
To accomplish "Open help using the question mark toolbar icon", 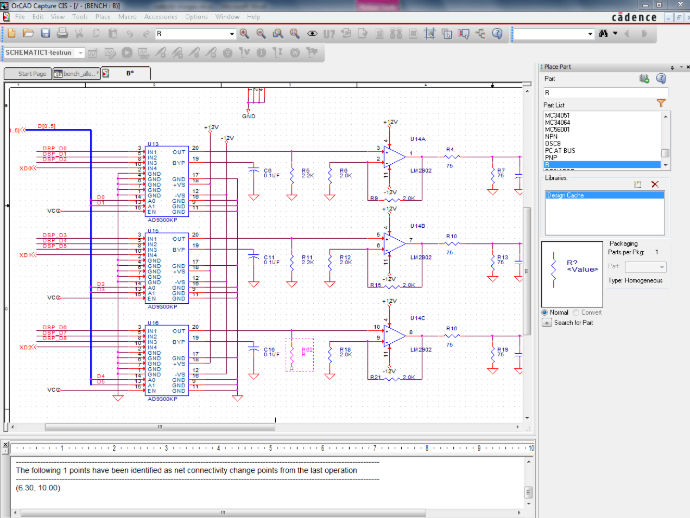I will tap(497, 33).
